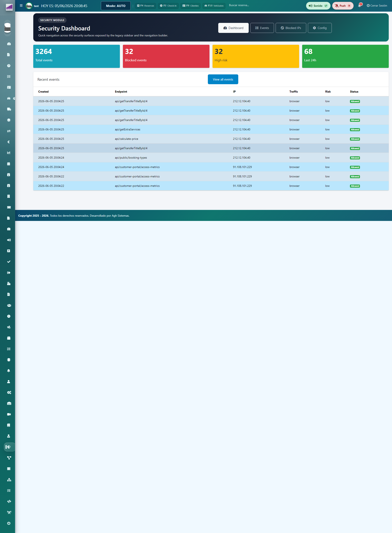The image size is (392, 533).
Task: Open the project diagram sidebar icon
Action: [x=9, y=458]
